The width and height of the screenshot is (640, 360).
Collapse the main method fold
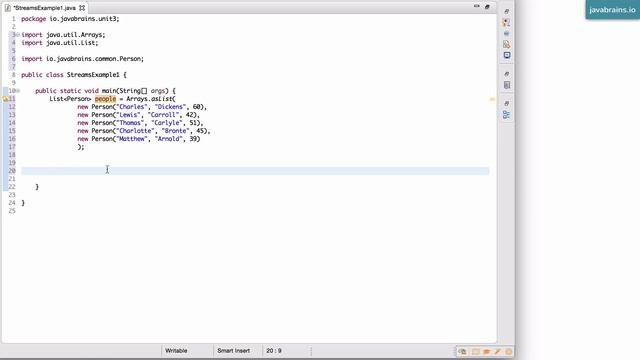[x=18, y=91]
